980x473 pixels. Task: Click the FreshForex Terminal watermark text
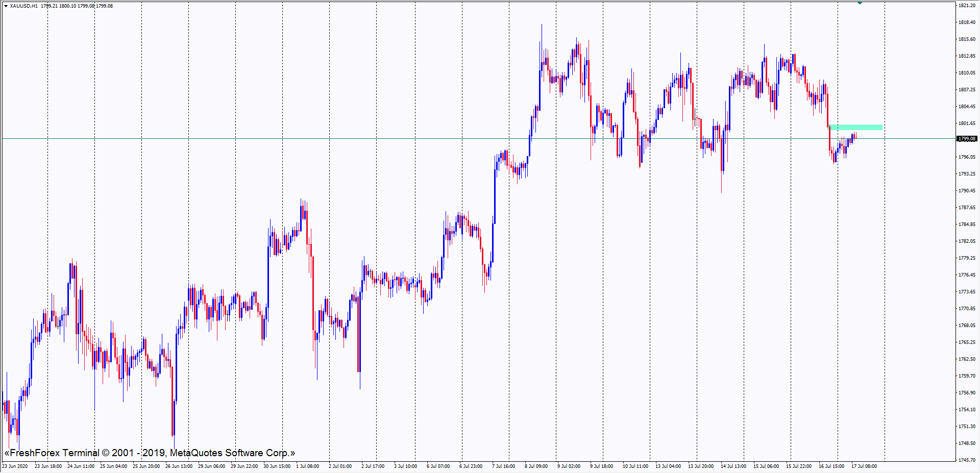pos(150,453)
